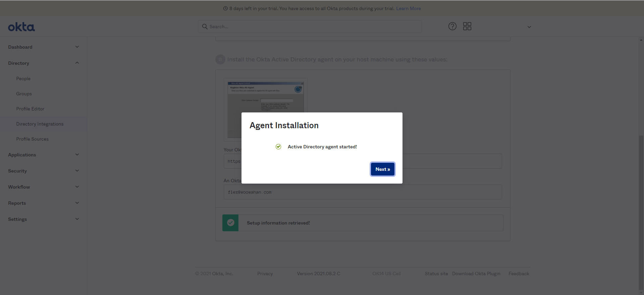This screenshot has width=644, height=295.
Task: Follow the Learn More trial link
Action: coord(409,8)
